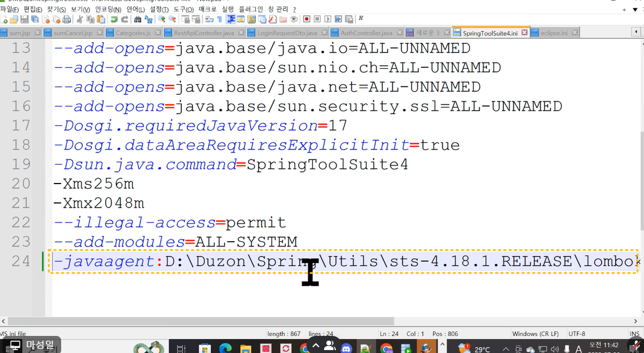Open Find with the binoculars icon
This screenshot has height=353, width=644.
[138, 19]
